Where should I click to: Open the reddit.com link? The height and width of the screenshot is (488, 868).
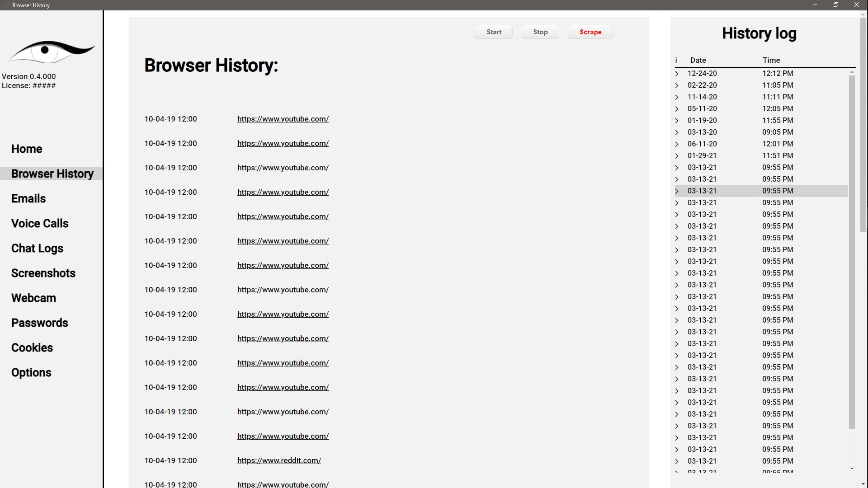(279, 460)
